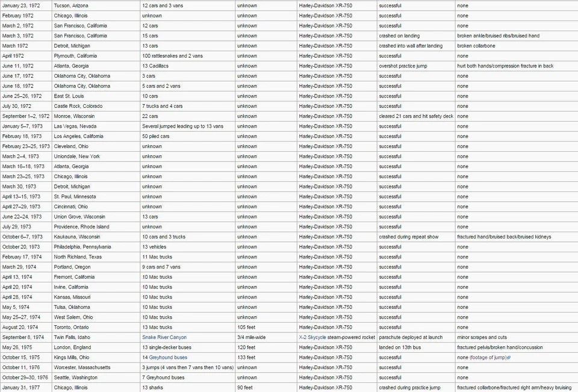Image resolution: width=578 pixels, height=392 pixels.
Task: Click the 'Twin Falls, Idaho' cell
Action: click(x=96, y=337)
